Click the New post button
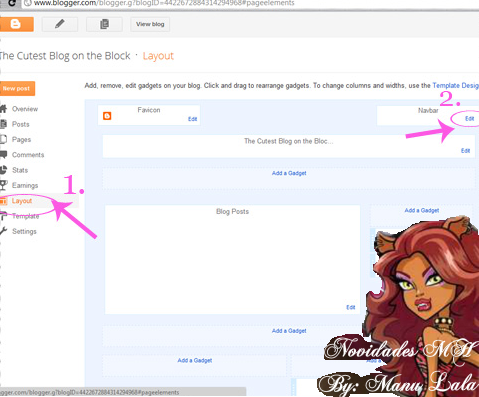479x397 pixels. [17, 89]
